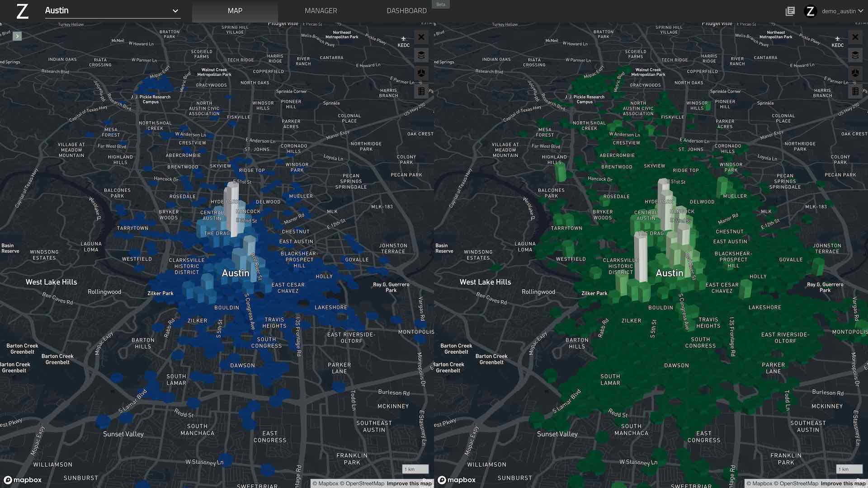Expand the left sidebar arrow
Image resolution: width=868 pixels, height=488 pixels.
tap(17, 36)
